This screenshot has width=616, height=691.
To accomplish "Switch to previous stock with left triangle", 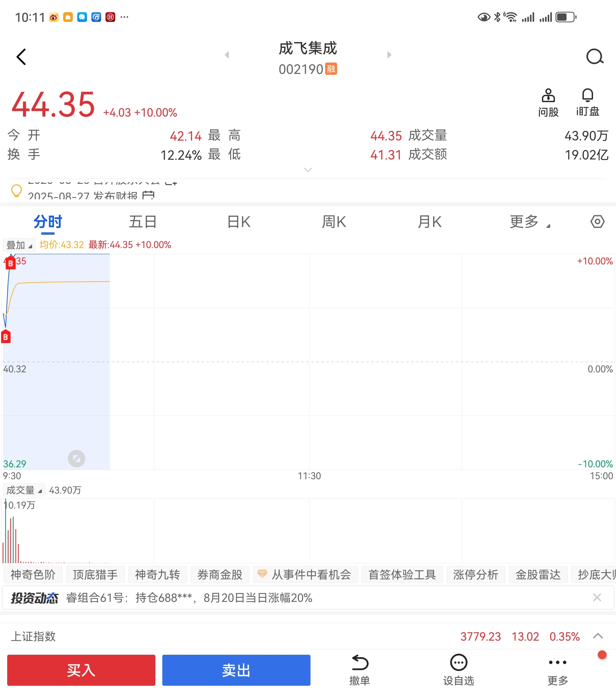I will click(227, 55).
